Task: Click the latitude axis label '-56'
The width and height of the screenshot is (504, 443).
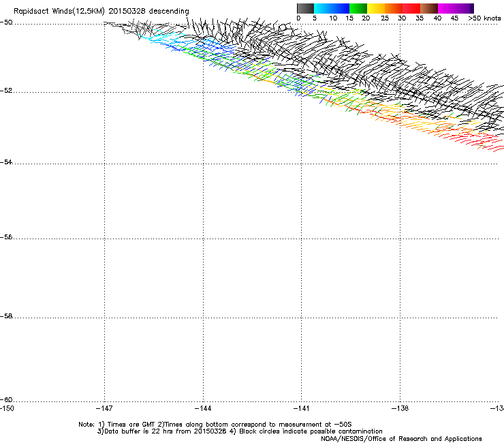Action: tap(6, 237)
